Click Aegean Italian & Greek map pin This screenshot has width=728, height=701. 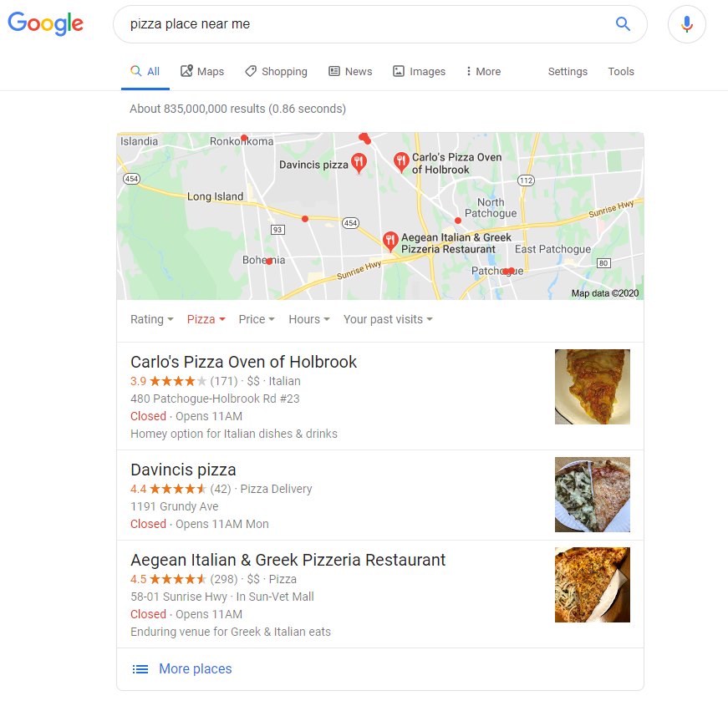[x=390, y=241]
